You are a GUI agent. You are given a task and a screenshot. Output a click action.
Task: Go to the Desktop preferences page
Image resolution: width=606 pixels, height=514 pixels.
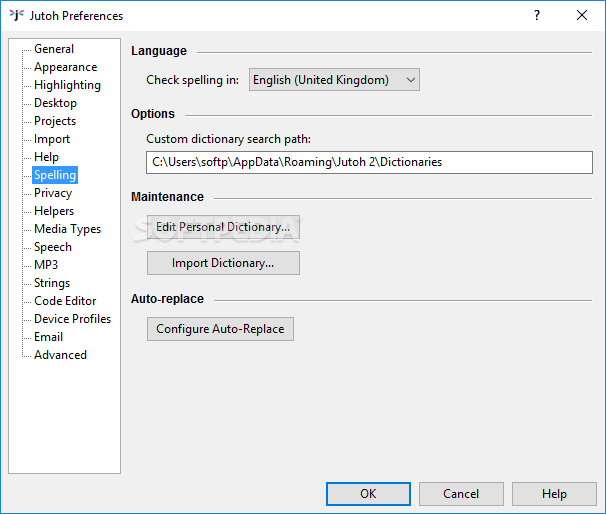55,103
